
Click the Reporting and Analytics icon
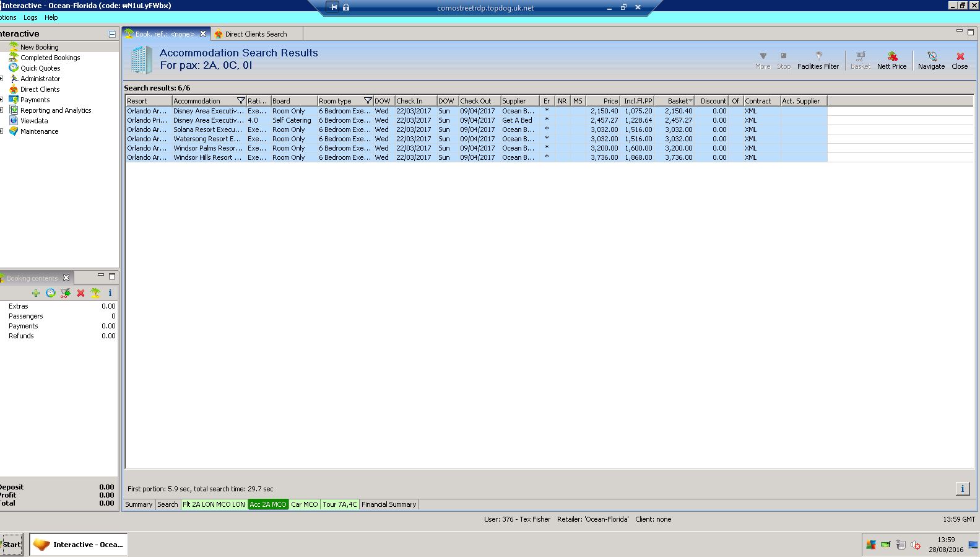coord(13,110)
